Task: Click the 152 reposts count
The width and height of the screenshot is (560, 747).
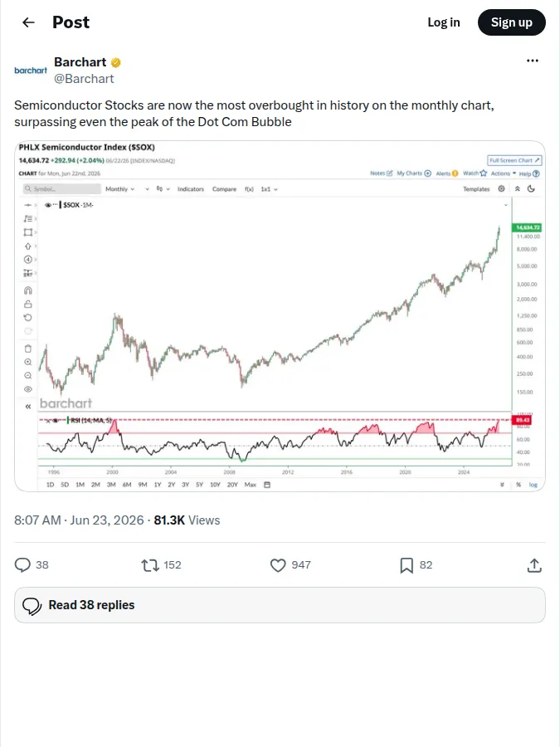Action: point(173,565)
